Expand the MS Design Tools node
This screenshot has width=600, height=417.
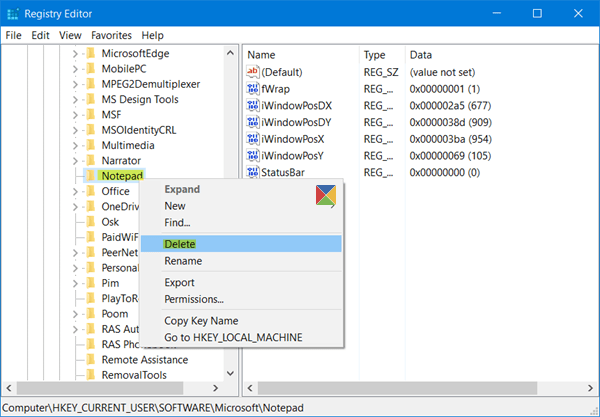[x=75, y=100]
